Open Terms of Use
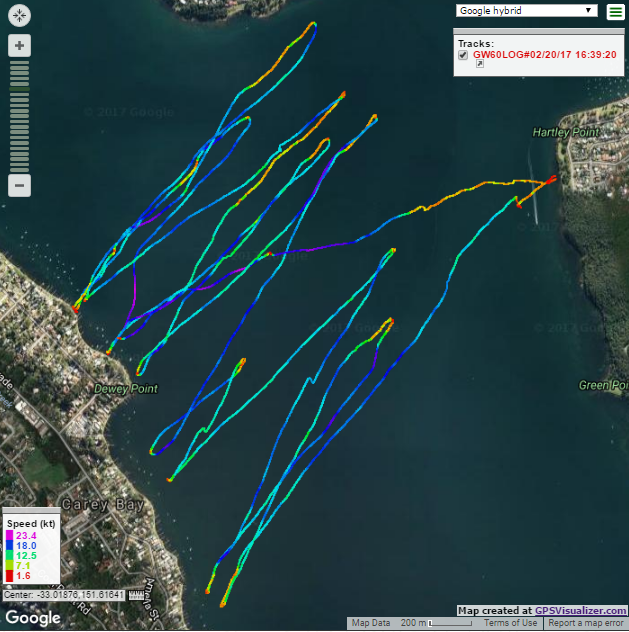 [x=510, y=623]
